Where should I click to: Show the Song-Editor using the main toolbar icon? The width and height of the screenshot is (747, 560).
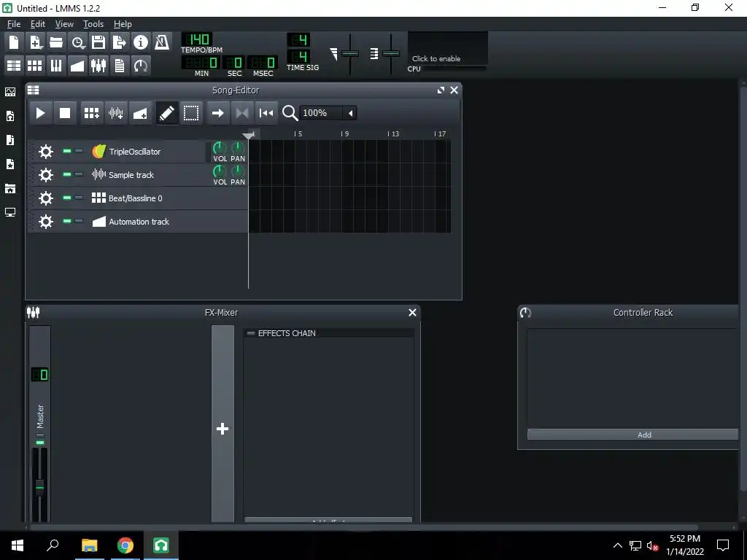click(x=14, y=65)
